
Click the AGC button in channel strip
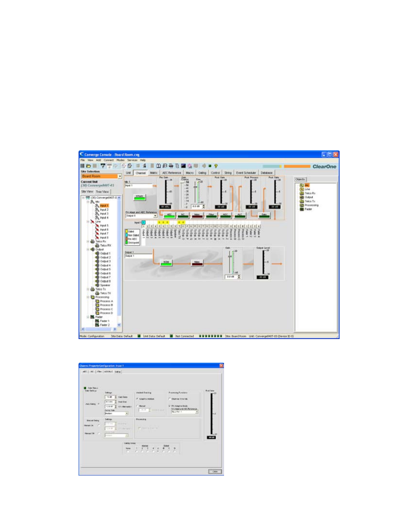click(x=225, y=215)
